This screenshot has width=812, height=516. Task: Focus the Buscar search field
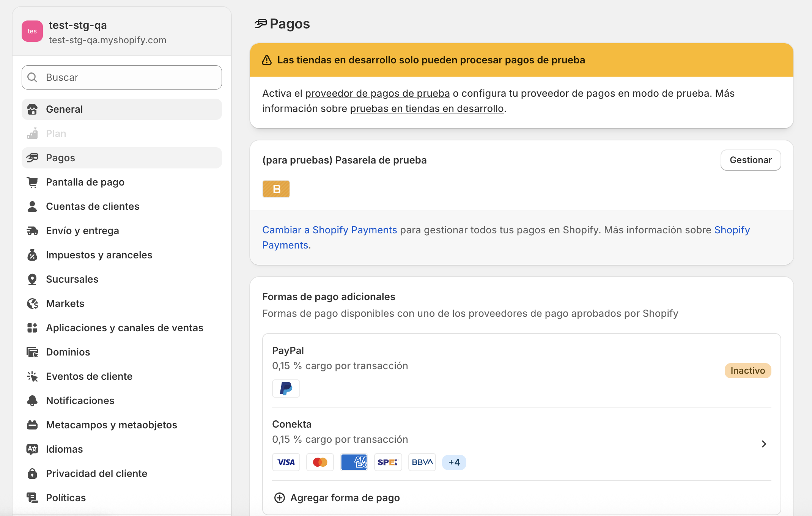click(122, 77)
